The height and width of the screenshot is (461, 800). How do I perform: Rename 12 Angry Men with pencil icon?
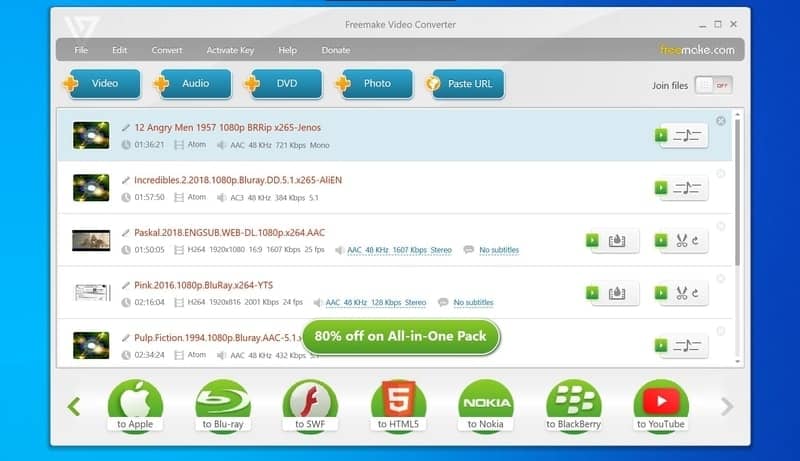126,127
